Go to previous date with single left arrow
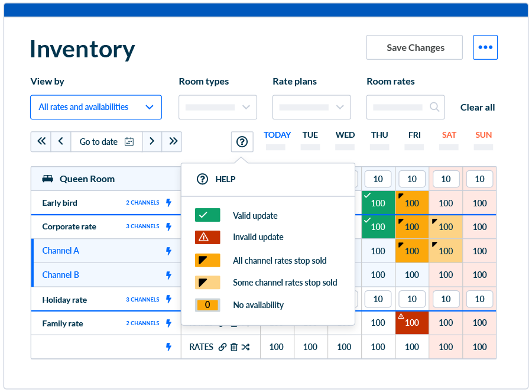Image resolution: width=532 pixels, height=392 pixels. pyautogui.click(x=61, y=142)
